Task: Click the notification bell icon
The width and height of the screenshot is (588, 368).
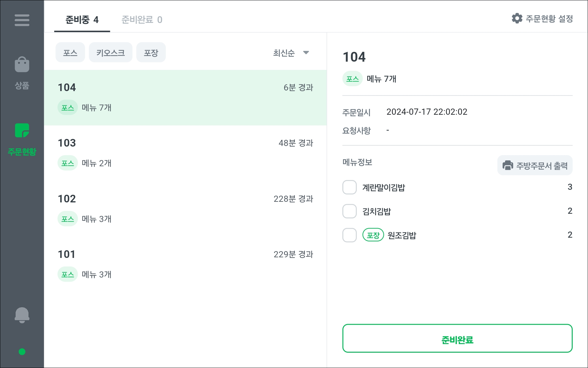Action: [x=22, y=315]
